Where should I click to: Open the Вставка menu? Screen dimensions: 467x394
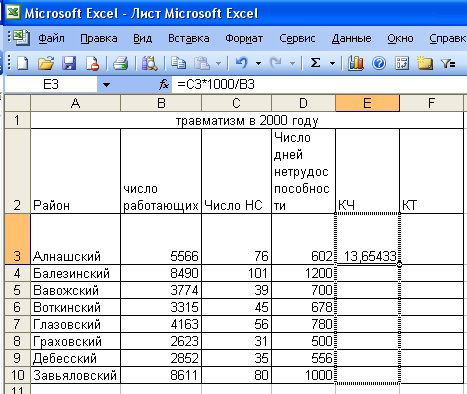pyautogui.click(x=189, y=39)
